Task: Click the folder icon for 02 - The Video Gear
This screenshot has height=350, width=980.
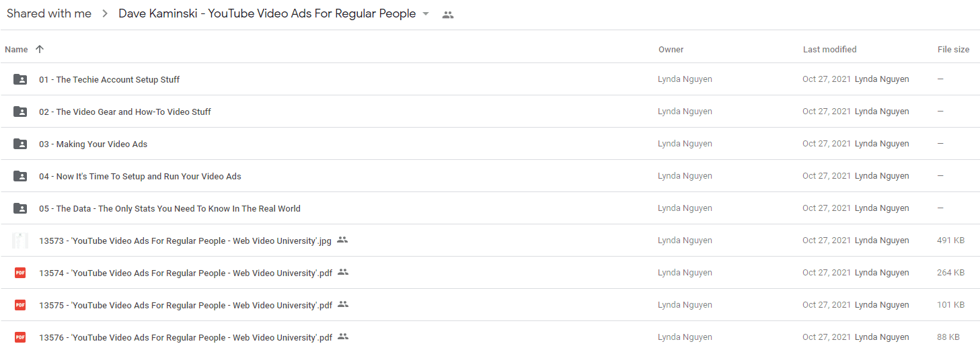Action: pyautogui.click(x=20, y=112)
